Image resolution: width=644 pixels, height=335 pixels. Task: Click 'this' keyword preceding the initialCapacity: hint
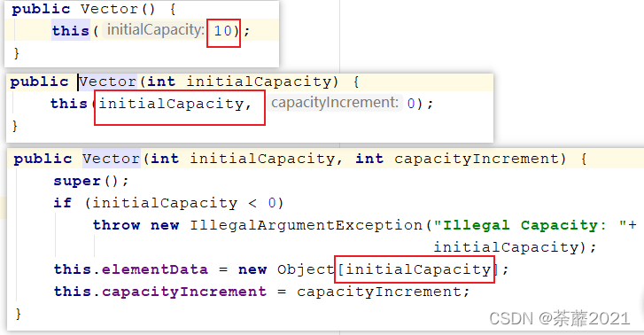coord(71,31)
